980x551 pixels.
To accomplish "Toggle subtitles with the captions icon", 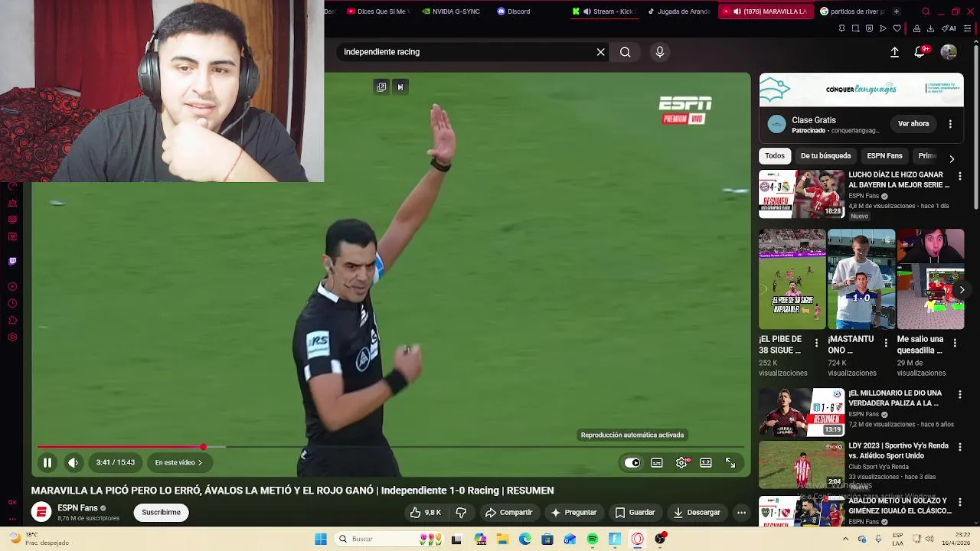I will pos(657,462).
